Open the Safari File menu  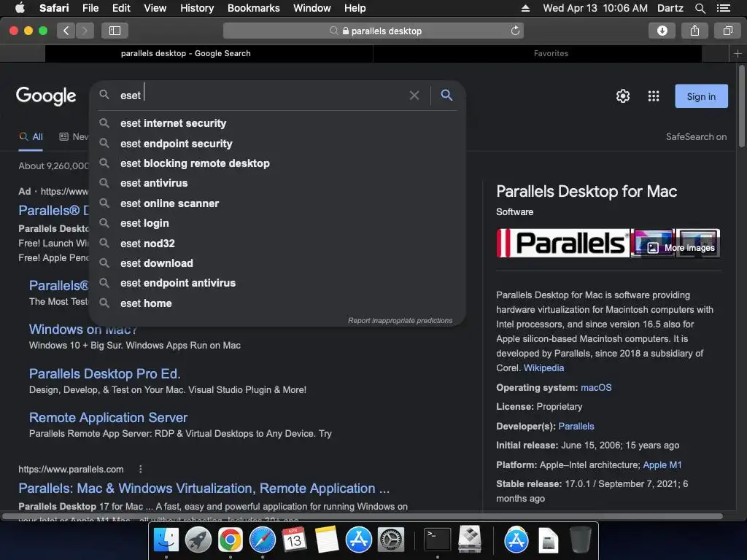pos(90,8)
